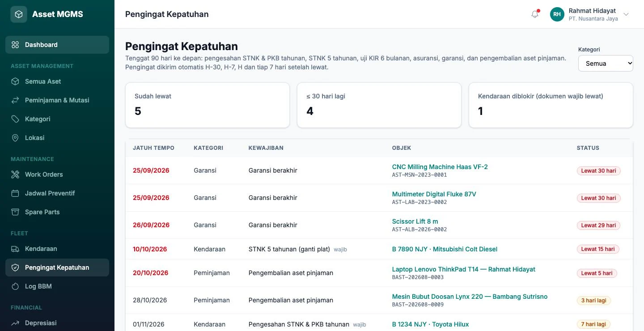Click the due date 10/10/2026
This screenshot has height=331, width=644.
(150, 249)
